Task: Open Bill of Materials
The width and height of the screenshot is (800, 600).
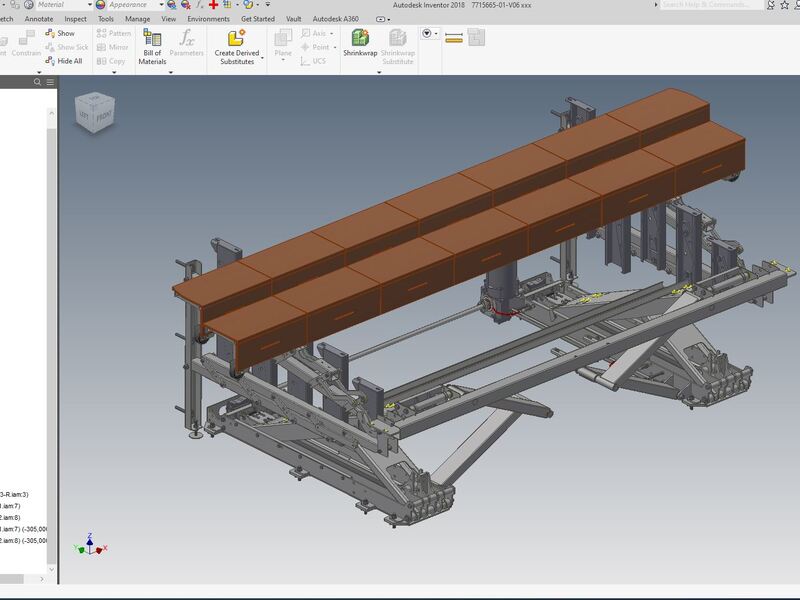Action: tap(152, 46)
